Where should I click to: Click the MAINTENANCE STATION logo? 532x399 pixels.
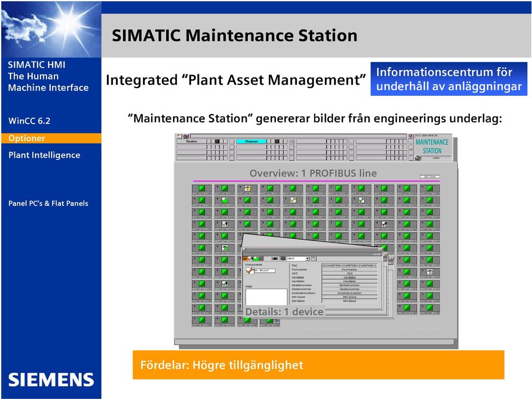[432, 146]
